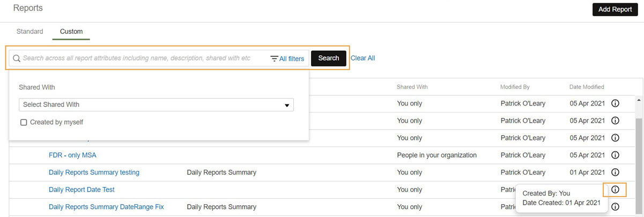Show info icon for FDR - only MSA row
Screen dimensions: 644x217
click(615, 155)
